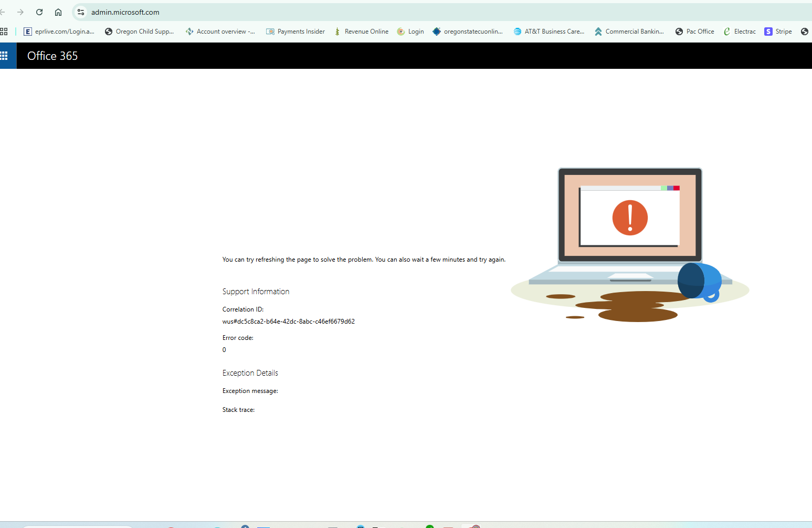Click the 'Support Information' heading
Image resolution: width=812 pixels, height=528 pixels.
tap(256, 292)
